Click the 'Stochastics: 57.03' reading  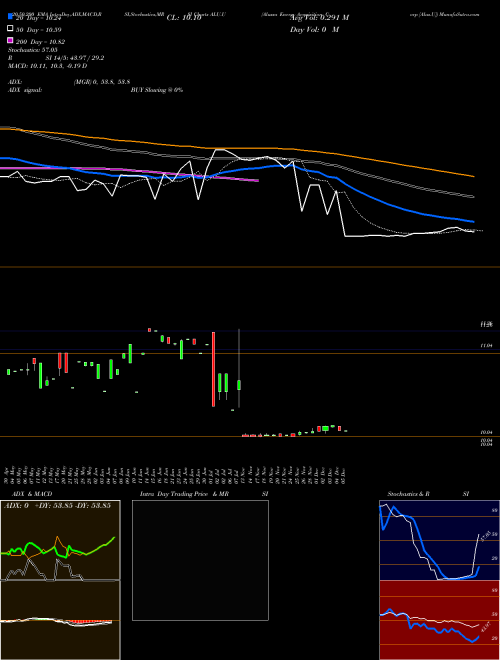(x=33, y=50)
